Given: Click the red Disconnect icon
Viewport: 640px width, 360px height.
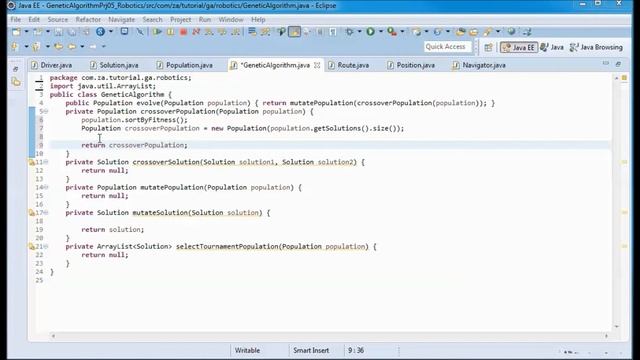Looking at the screenshot, I should coord(196,32).
